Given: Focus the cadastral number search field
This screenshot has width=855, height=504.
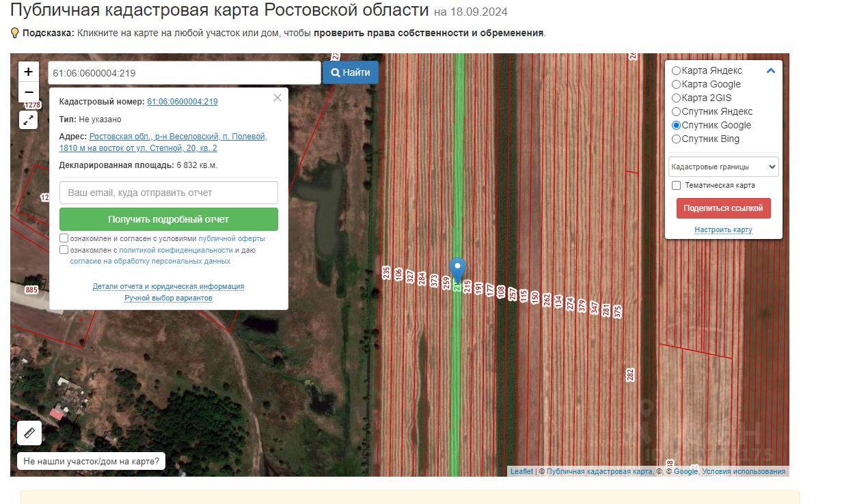Looking at the screenshot, I should click(184, 72).
